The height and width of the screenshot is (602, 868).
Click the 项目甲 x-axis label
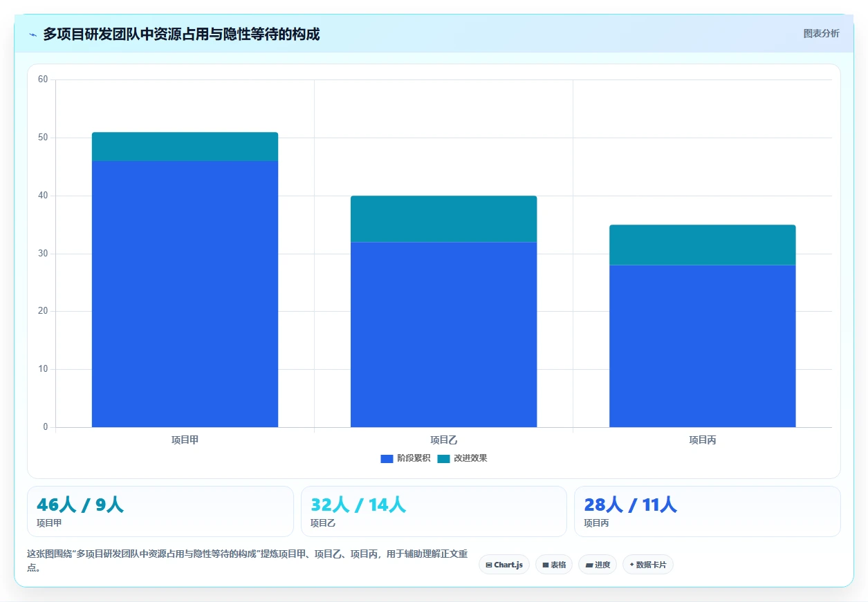click(x=185, y=440)
